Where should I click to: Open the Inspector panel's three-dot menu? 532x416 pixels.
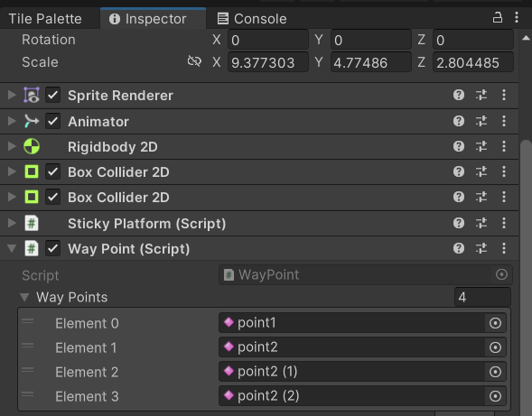(x=517, y=18)
